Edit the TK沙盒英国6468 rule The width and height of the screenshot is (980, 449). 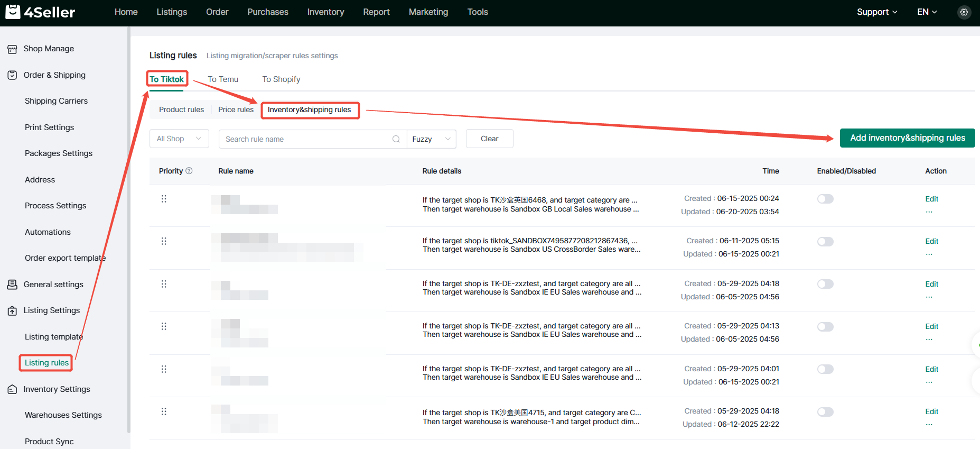pyautogui.click(x=932, y=199)
